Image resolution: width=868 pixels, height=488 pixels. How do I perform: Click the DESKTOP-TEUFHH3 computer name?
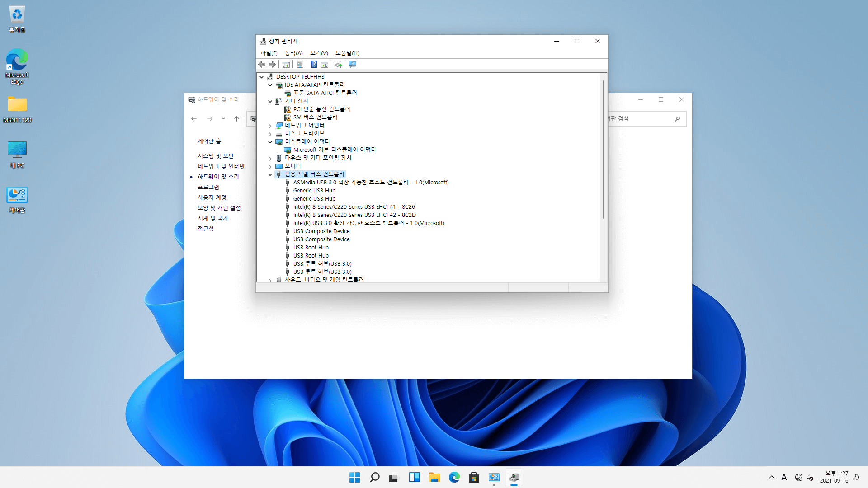[300, 77]
